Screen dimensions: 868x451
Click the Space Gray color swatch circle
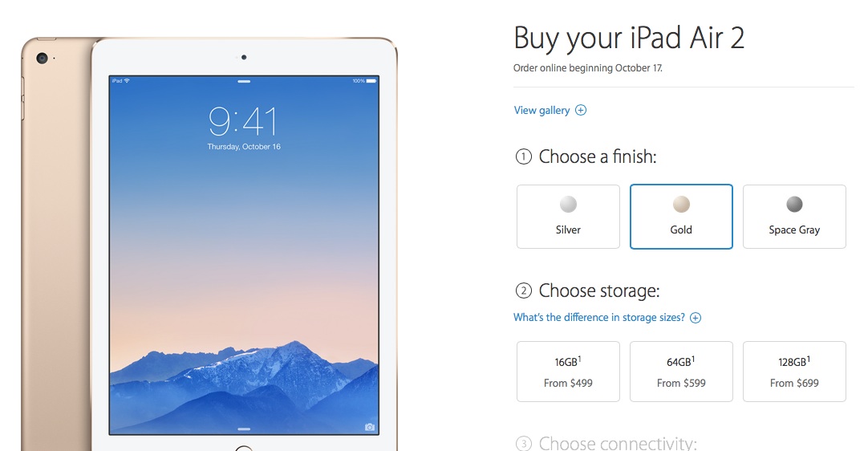794,205
